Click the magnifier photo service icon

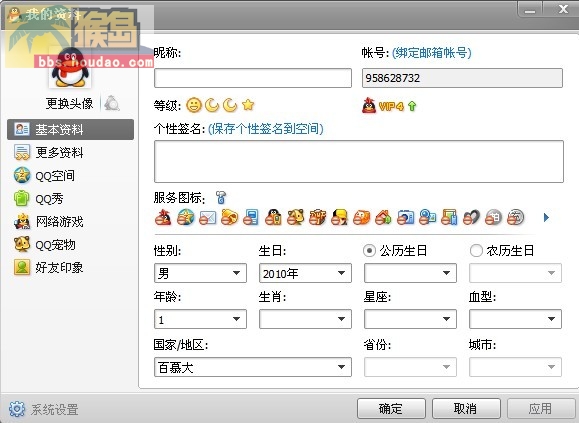click(428, 217)
